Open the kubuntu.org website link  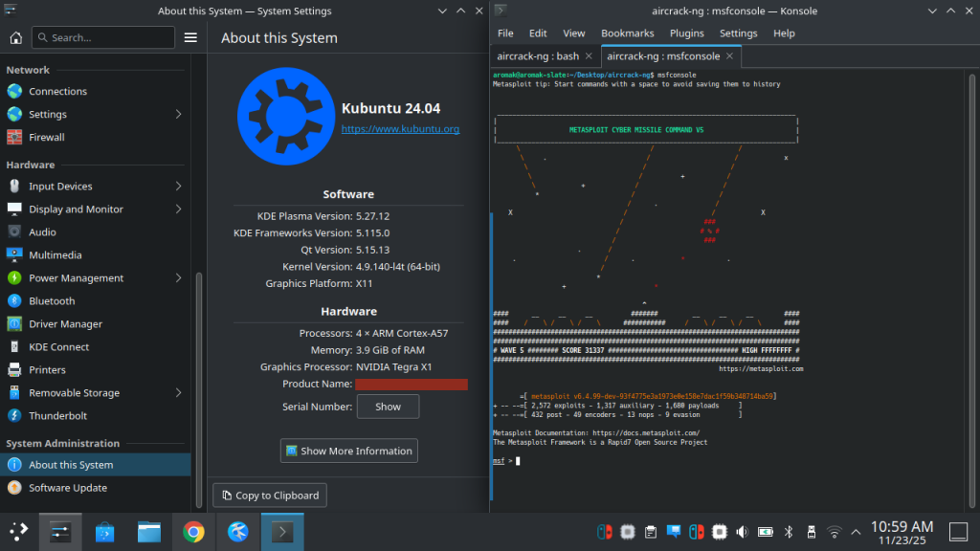tap(400, 129)
